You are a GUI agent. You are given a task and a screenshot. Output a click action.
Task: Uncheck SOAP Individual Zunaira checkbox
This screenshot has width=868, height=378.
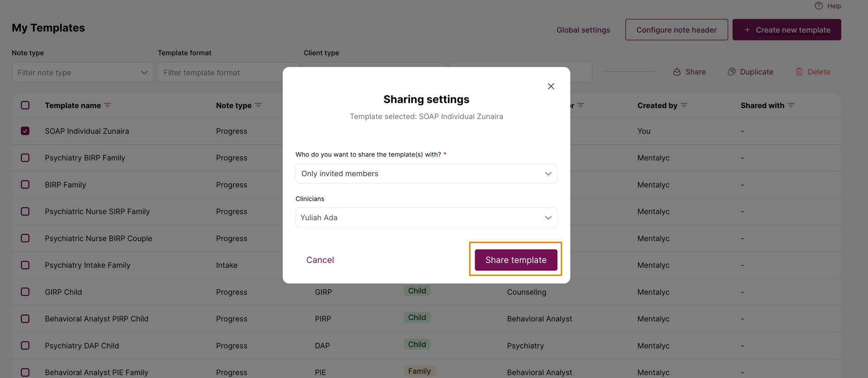tap(25, 131)
